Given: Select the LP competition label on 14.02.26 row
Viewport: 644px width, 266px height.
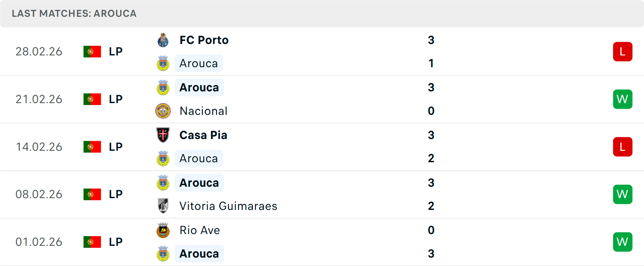Looking at the screenshot, I should pos(115,147).
